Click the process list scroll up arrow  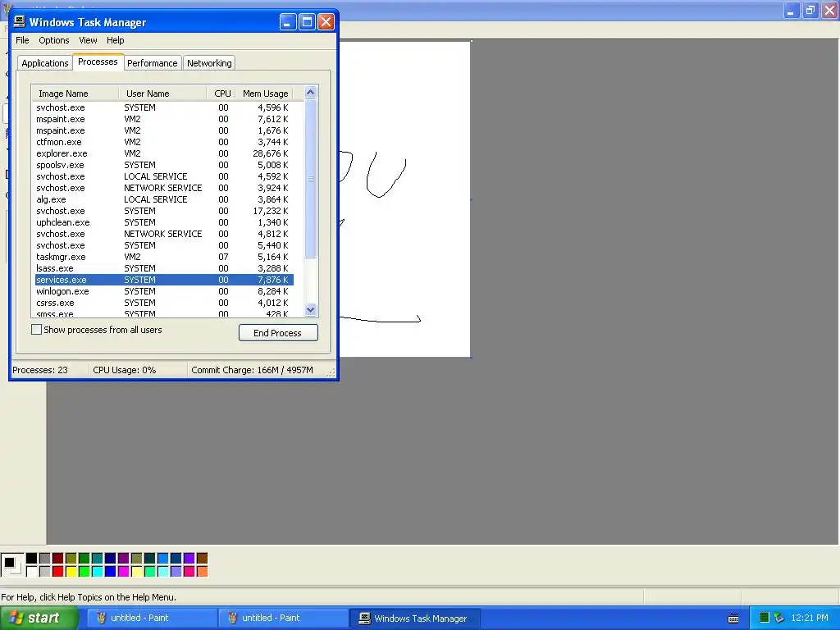(x=310, y=93)
